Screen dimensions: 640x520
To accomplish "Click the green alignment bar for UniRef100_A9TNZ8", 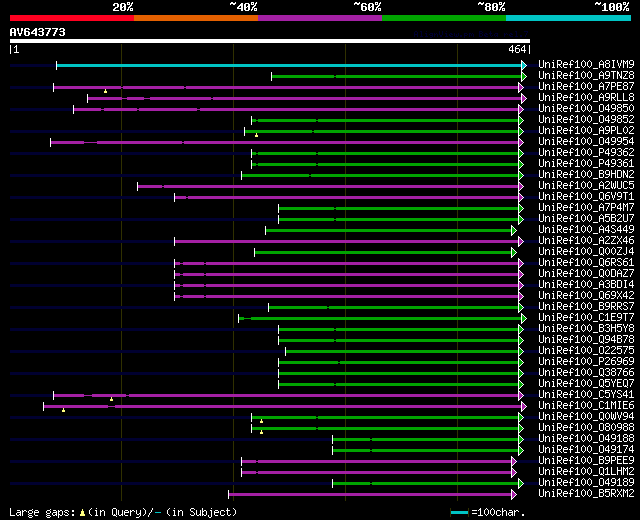I will [x=396, y=76].
